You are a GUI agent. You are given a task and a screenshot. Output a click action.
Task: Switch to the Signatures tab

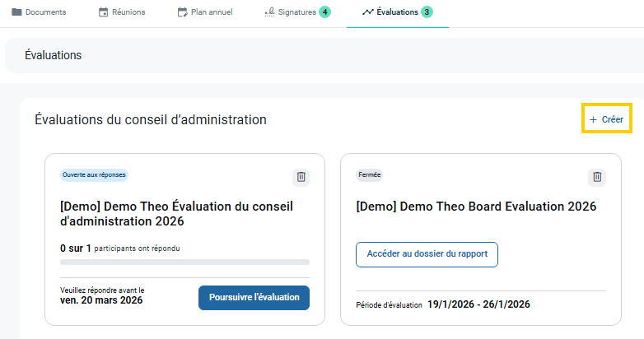[x=296, y=12]
